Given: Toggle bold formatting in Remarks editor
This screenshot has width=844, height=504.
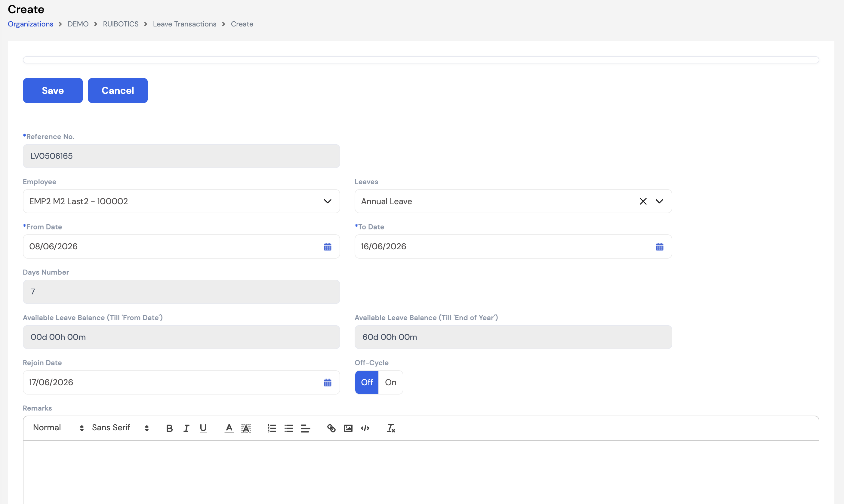Looking at the screenshot, I should click(x=169, y=428).
